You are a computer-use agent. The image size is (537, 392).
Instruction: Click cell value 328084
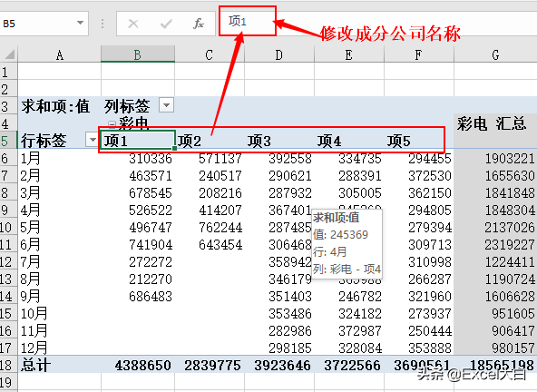[x=360, y=348]
